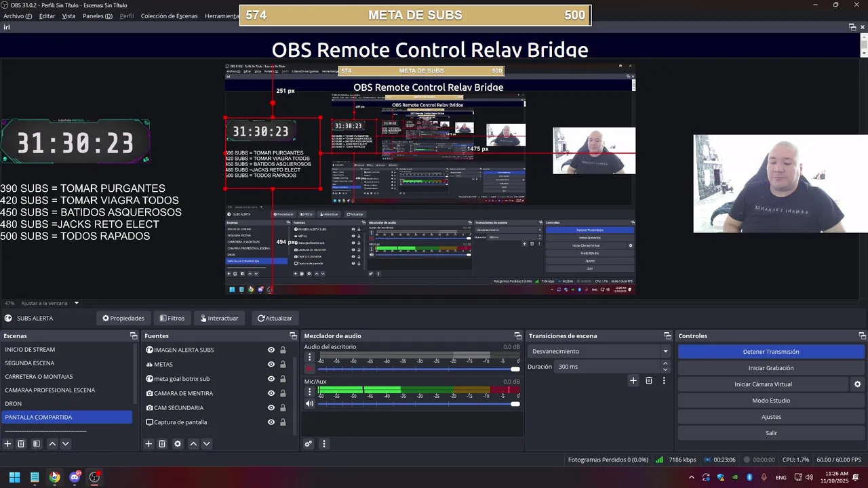
Task: Remove selected scene with trash icon
Action: pyautogui.click(x=21, y=444)
